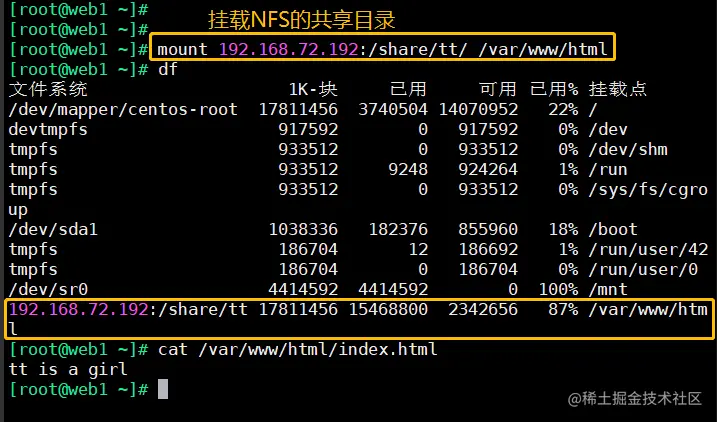Click the /run/user/0 mount point
Viewport: 717px width, 422px height.
click(643, 269)
